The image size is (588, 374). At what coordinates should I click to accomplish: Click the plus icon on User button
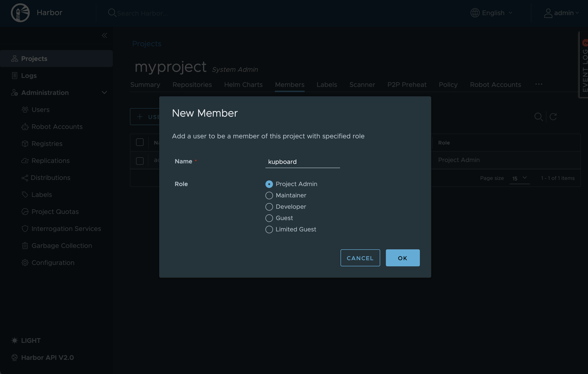point(140,117)
